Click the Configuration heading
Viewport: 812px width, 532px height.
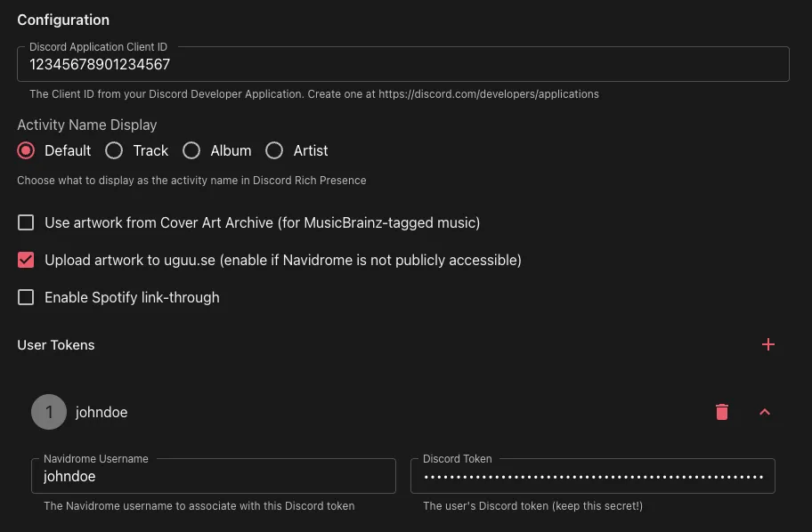pyautogui.click(x=63, y=20)
